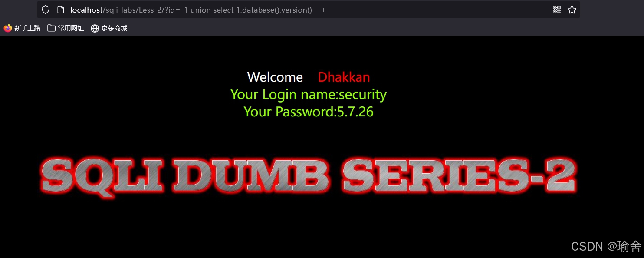Viewport: 644px width, 258px height.
Task: Open the QR code generator icon
Action: tap(557, 10)
